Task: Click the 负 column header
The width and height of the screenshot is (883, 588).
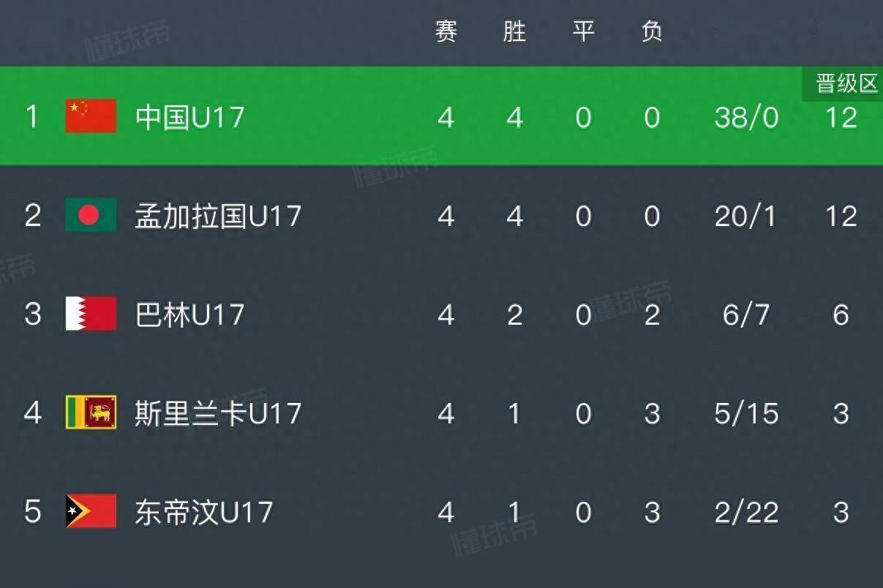Action: pyautogui.click(x=652, y=31)
